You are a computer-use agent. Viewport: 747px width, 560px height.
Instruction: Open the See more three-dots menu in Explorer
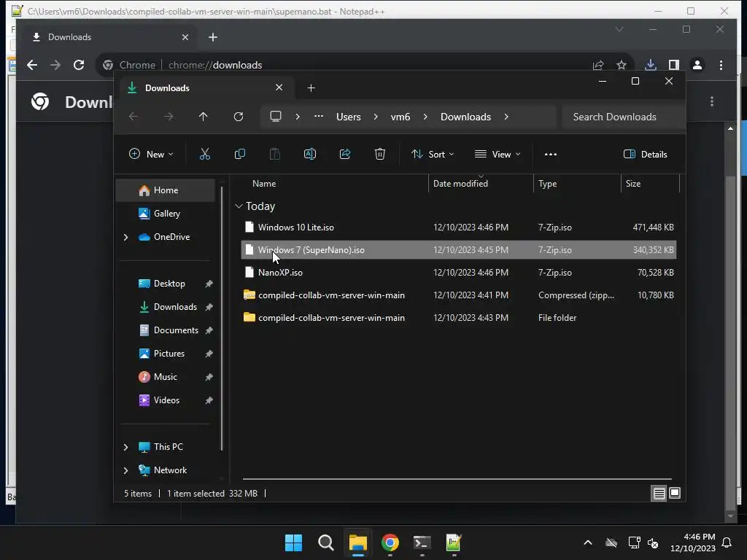[550, 155]
